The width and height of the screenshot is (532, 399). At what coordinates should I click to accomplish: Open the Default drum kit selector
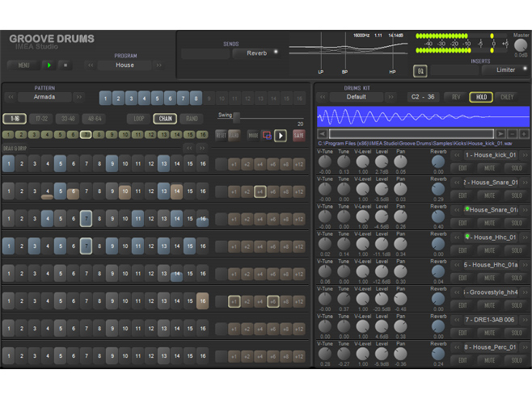[x=357, y=97]
